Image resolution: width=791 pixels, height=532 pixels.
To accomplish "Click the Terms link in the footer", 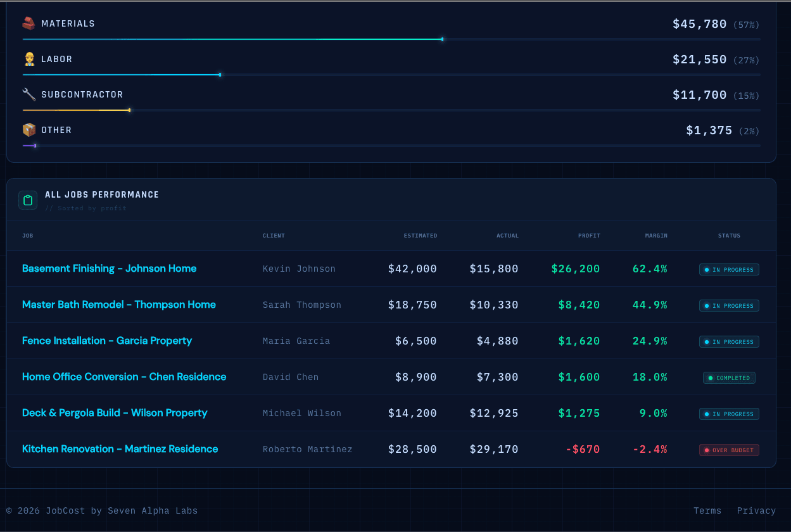I will tap(707, 510).
